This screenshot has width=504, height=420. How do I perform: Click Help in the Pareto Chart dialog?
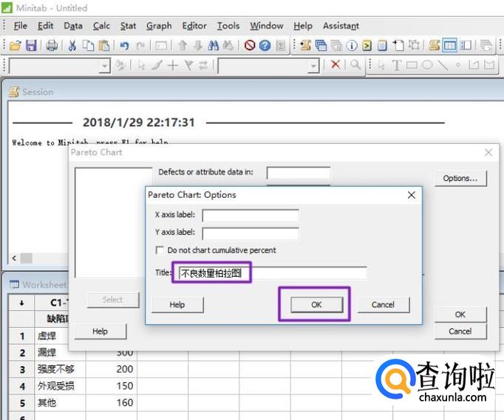[100, 331]
